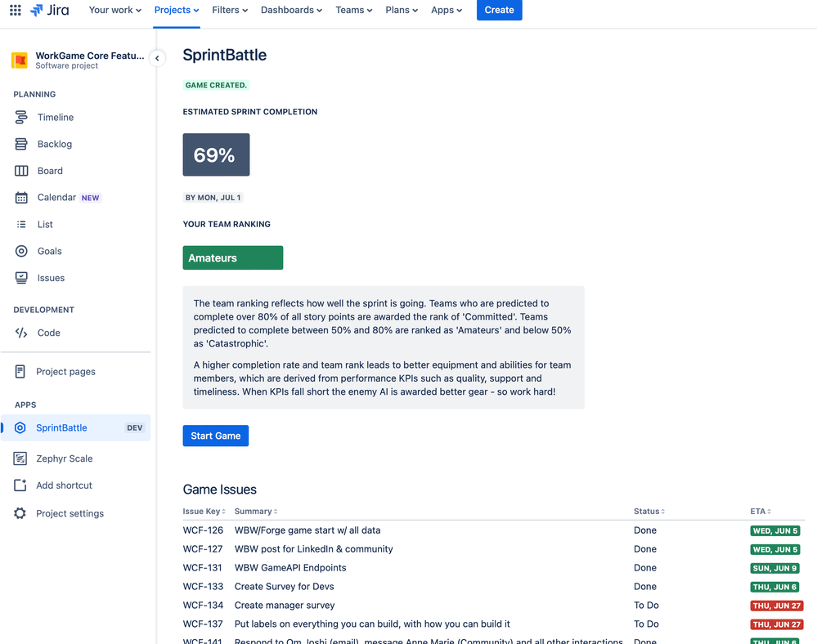Screen dimensions: 817x644
Task: Click the Project pages icon
Action: [20, 372]
